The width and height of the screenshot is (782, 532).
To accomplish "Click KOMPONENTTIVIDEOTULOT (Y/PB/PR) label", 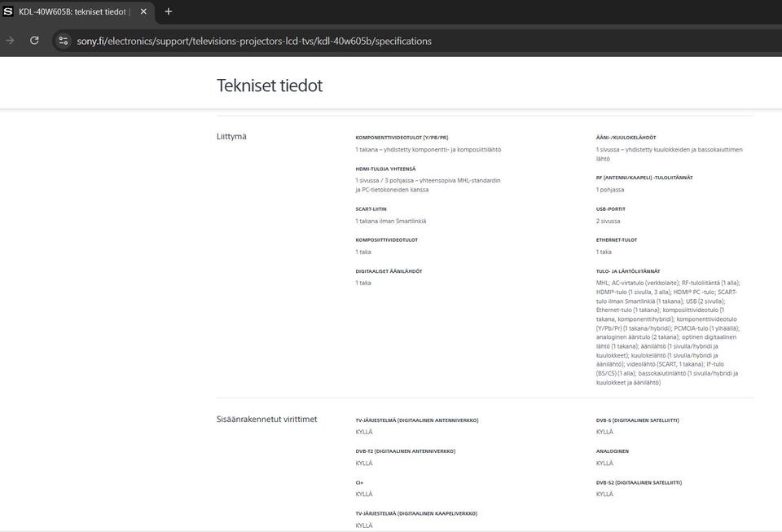I will coord(402,137).
